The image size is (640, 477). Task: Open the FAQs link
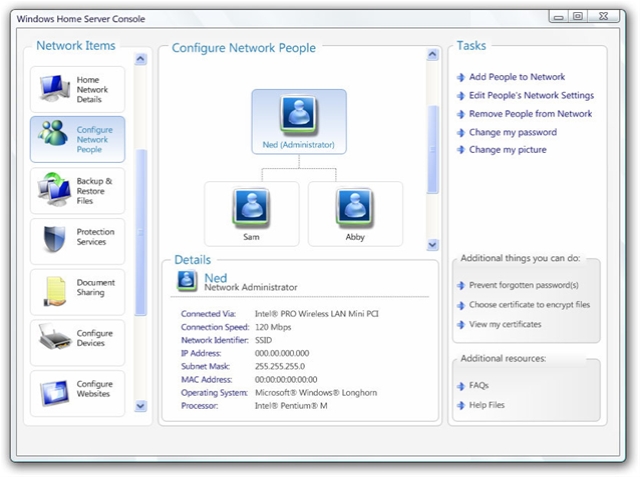click(479, 386)
